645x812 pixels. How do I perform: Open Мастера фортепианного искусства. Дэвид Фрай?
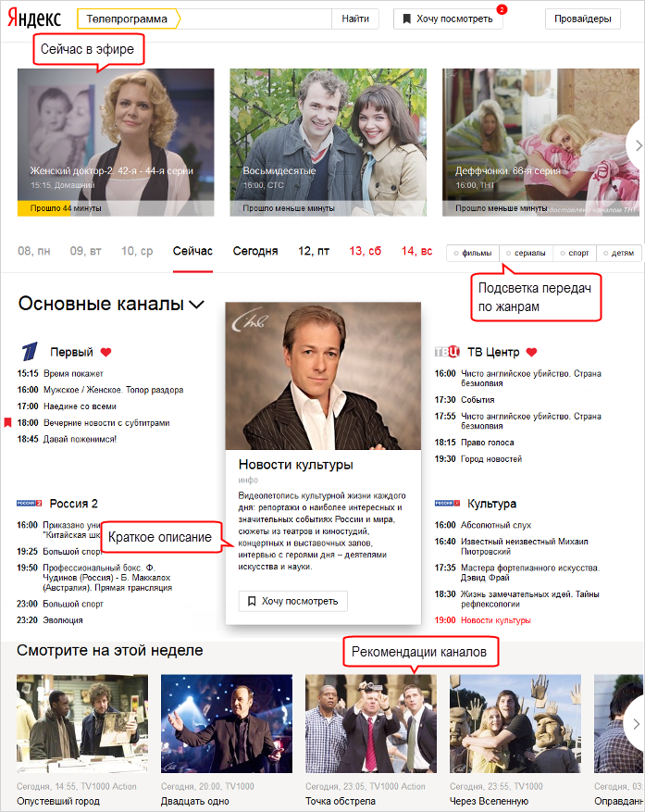[x=530, y=573]
